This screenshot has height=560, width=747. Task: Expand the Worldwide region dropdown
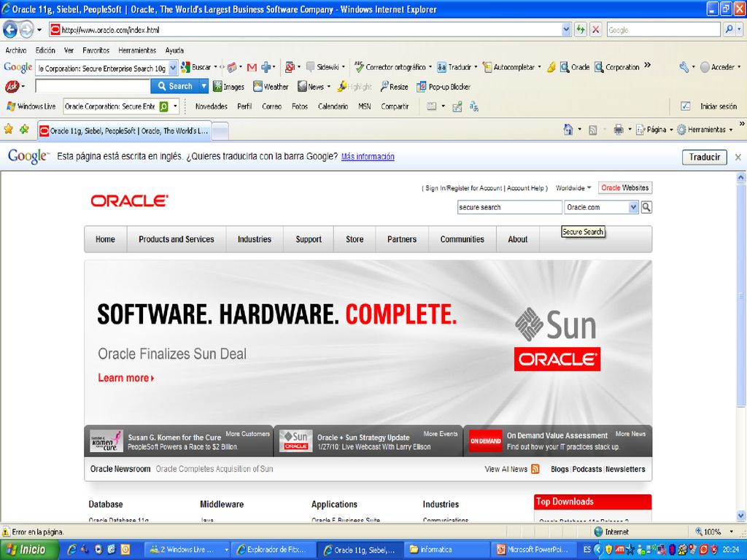pos(573,188)
